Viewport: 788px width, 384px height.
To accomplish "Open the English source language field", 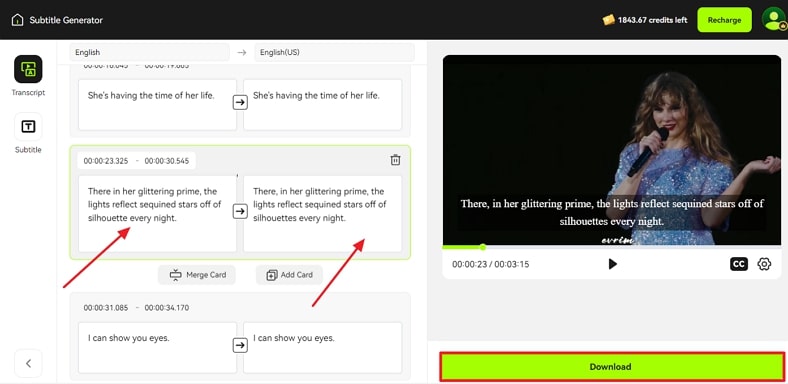I will coord(150,52).
